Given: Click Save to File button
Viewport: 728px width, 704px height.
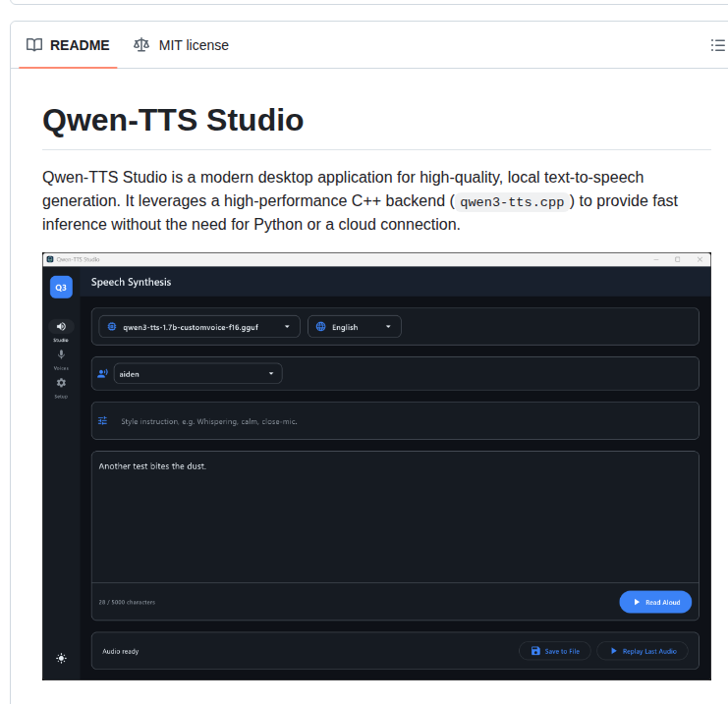Looking at the screenshot, I should point(555,651).
